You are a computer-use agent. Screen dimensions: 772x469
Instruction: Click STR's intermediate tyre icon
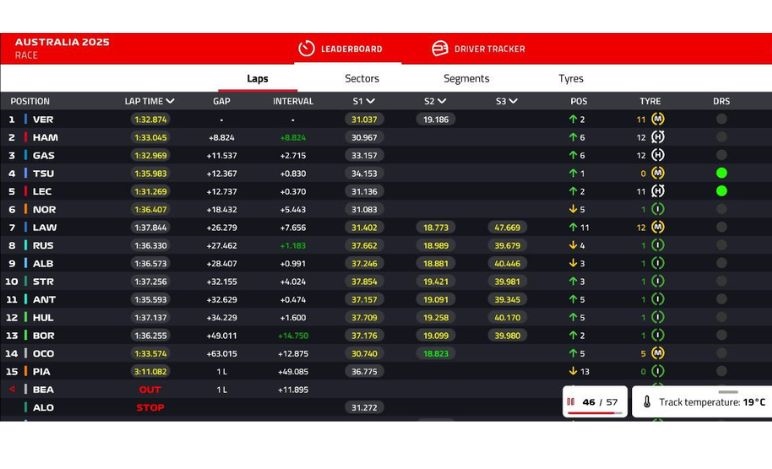(x=658, y=281)
